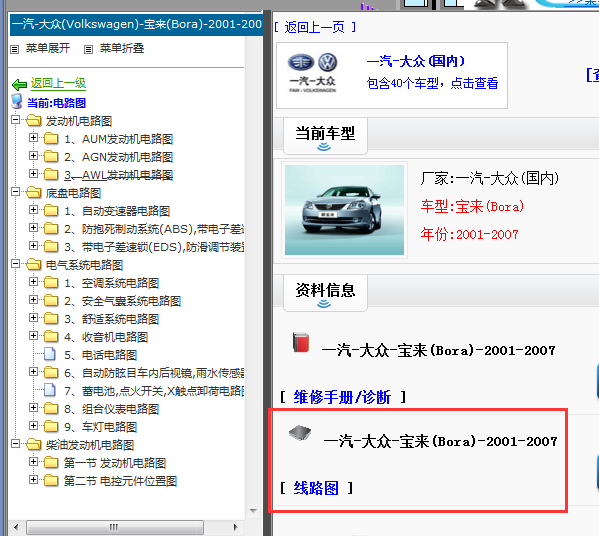Collapse the 底盘电路图 tree node
Screen dimensions: 599x536
point(16,191)
